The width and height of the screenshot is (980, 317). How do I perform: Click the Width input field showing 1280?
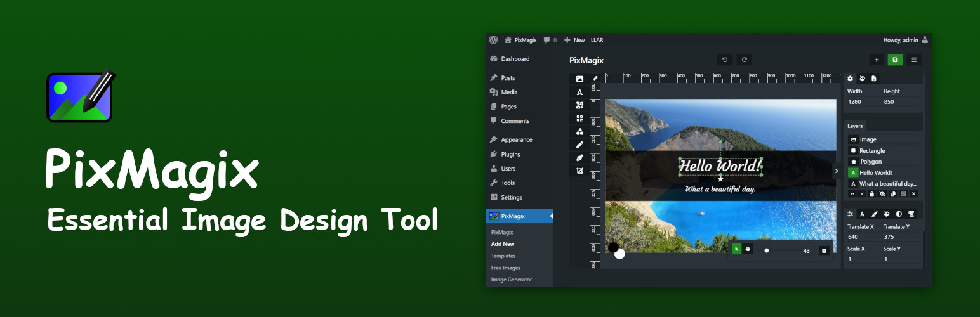[863, 102]
